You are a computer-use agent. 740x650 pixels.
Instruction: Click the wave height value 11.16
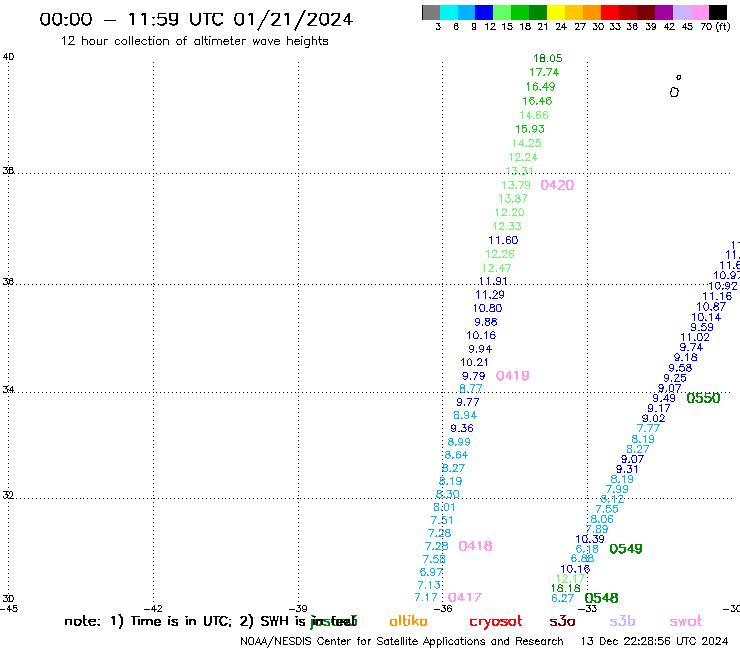(x=717, y=296)
